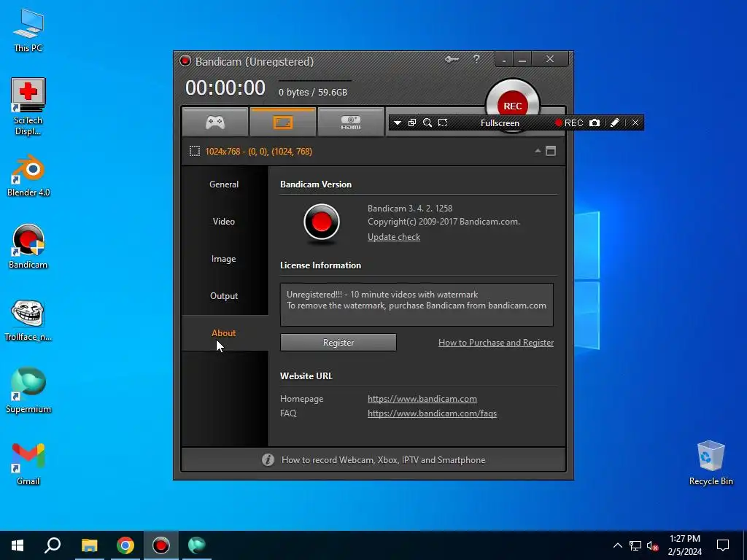
Task: Collapse the panel with small up arrow
Action: point(538,151)
